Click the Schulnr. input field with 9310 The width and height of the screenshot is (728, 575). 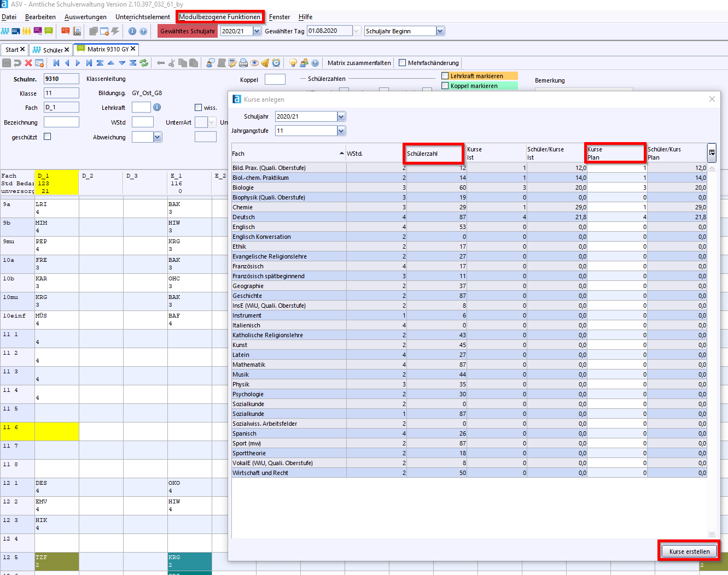pyautogui.click(x=61, y=79)
